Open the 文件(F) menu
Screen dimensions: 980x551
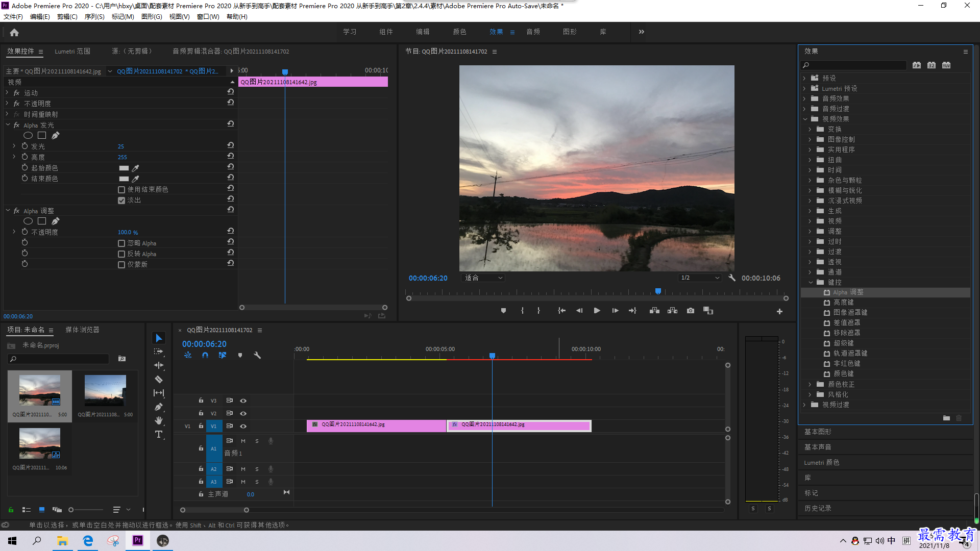[13, 17]
